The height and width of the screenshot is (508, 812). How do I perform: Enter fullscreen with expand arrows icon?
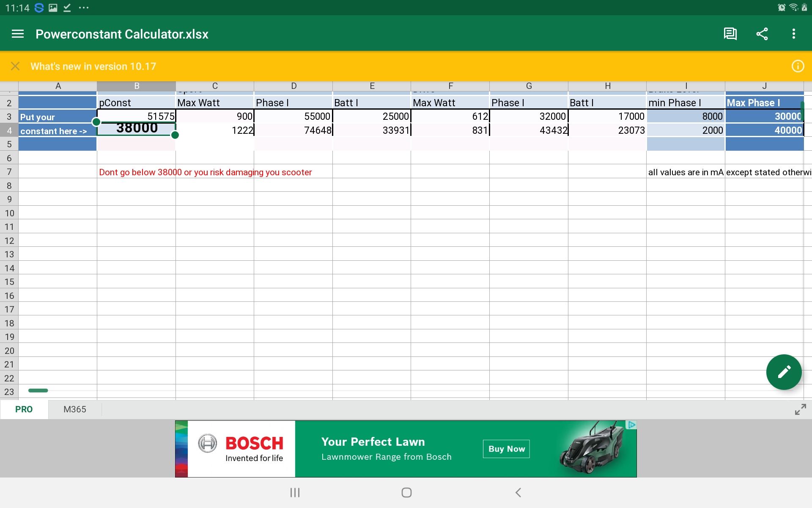click(x=800, y=409)
